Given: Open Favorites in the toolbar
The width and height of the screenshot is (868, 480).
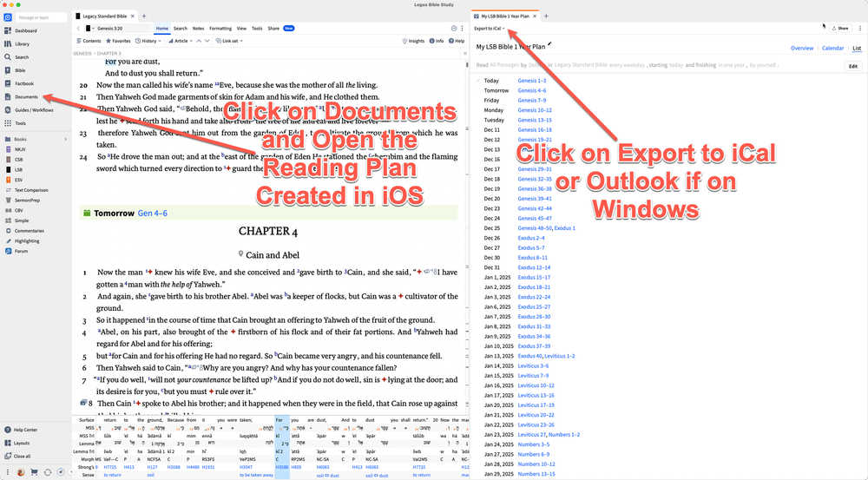Looking at the screenshot, I should pyautogui.click(x=118, y=41).
